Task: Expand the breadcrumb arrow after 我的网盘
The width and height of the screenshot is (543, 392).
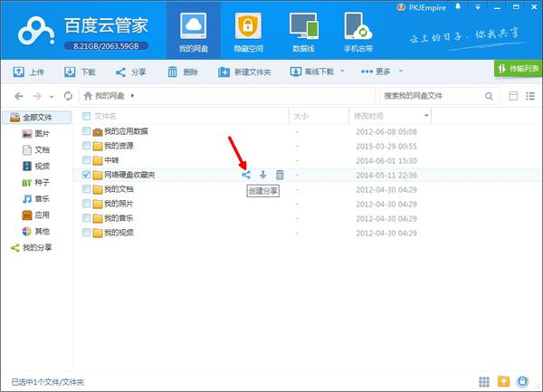Action: click(132, 96)
